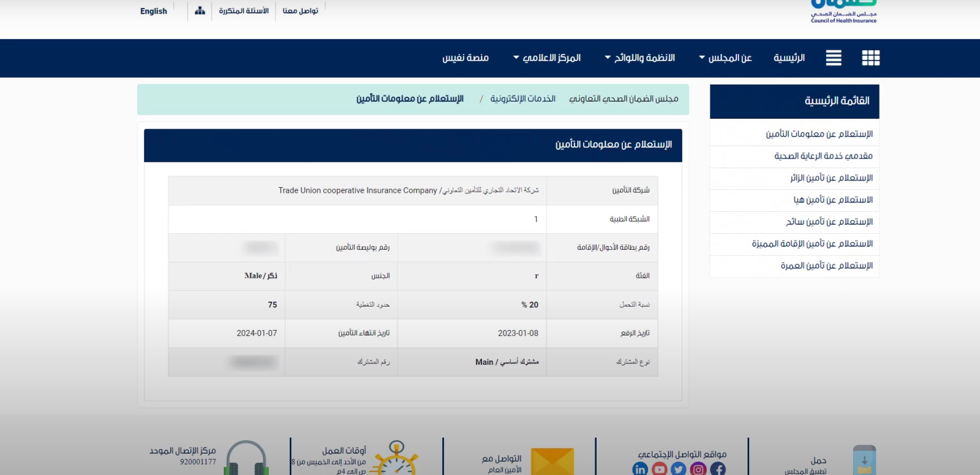Screen dimensions: 980x475
Task: Go to الرئيسية home menu item
Action: pos(789,58)
